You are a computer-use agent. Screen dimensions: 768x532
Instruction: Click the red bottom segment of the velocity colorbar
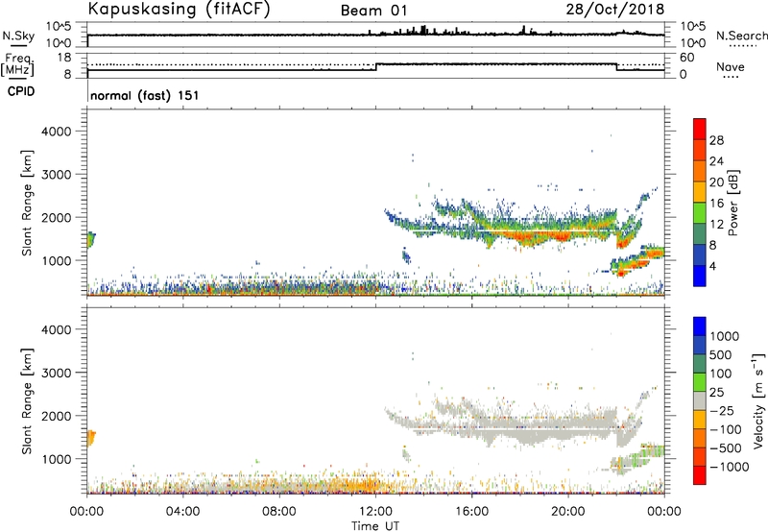[700, 475]
